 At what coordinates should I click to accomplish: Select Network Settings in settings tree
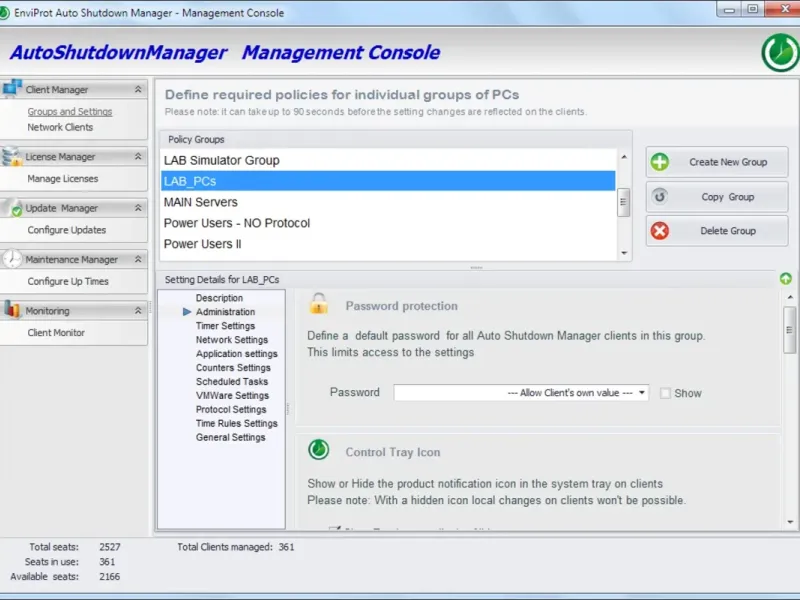click(232, 340)
